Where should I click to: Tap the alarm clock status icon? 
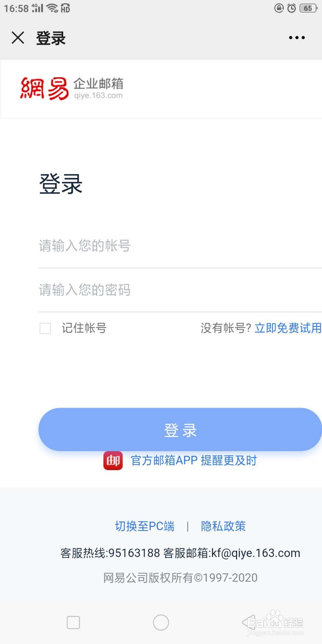[291, 8]
